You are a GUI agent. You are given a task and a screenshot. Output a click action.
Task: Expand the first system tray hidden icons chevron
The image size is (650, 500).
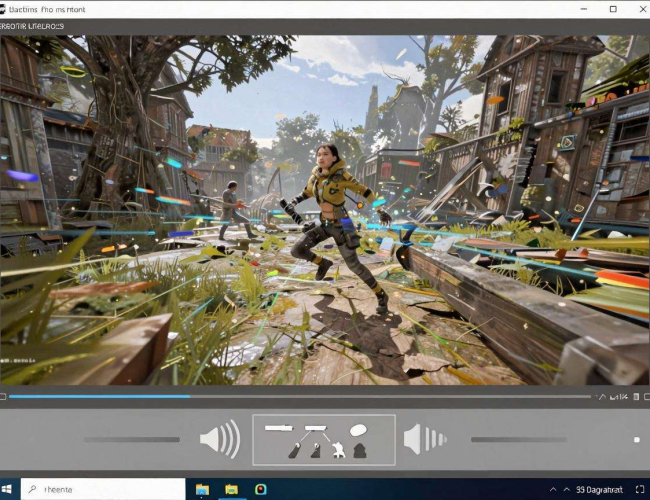(553, 490)
